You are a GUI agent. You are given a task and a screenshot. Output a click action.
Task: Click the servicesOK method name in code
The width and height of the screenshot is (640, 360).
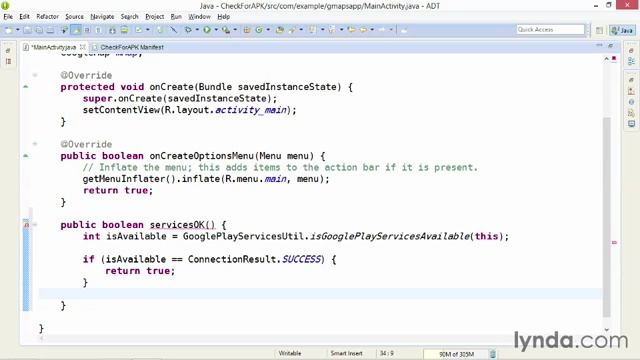click(177, 225)
